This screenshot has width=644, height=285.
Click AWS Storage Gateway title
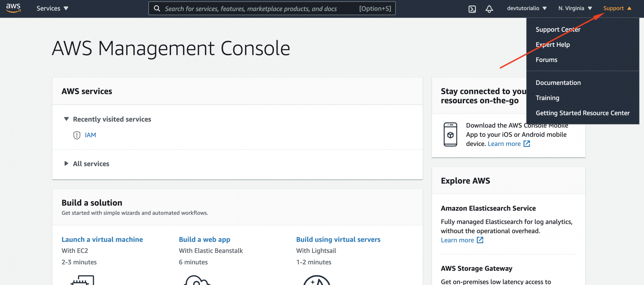tap(476, 268)
